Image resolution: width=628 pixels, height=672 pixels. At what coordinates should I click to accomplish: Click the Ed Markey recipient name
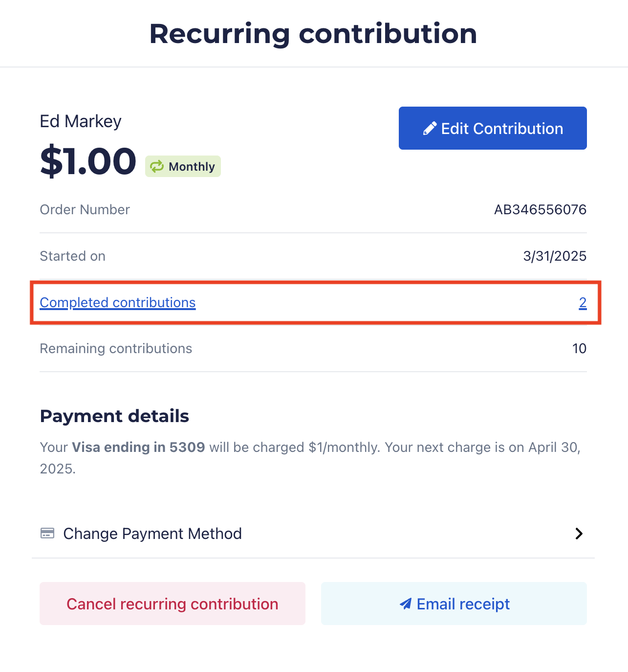81,121
